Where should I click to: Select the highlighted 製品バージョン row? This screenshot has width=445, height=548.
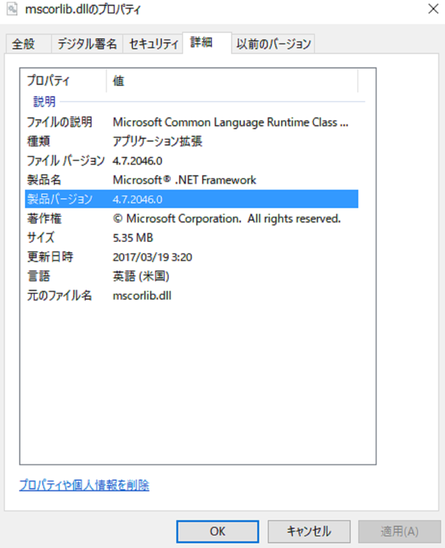192,199
